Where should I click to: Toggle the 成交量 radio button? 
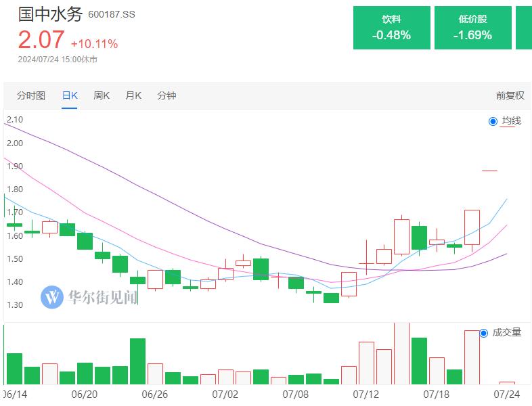pos(483,333)
